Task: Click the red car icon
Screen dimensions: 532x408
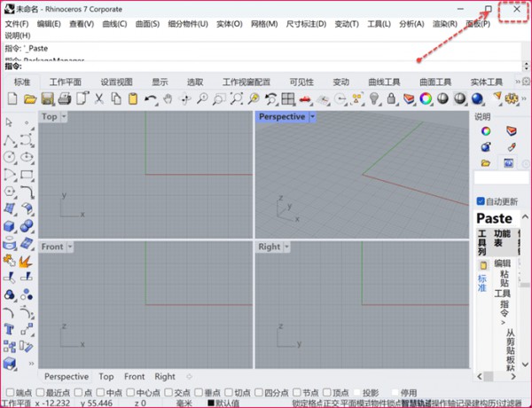Action: 305,98
